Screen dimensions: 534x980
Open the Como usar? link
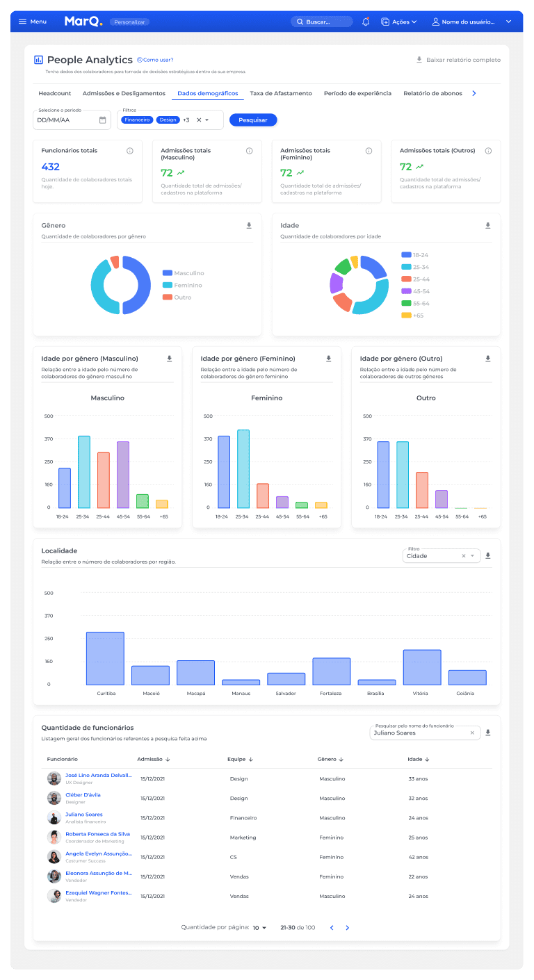click(156, 60)
